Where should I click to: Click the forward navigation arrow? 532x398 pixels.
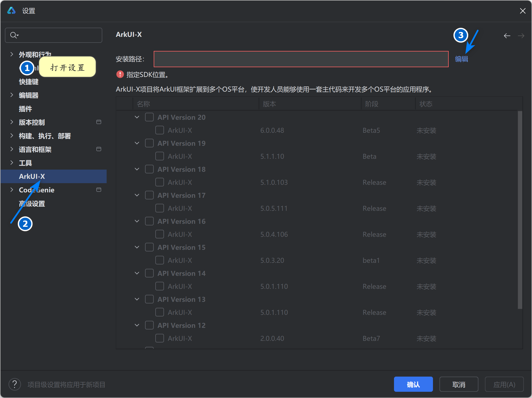tap(521, 36)
